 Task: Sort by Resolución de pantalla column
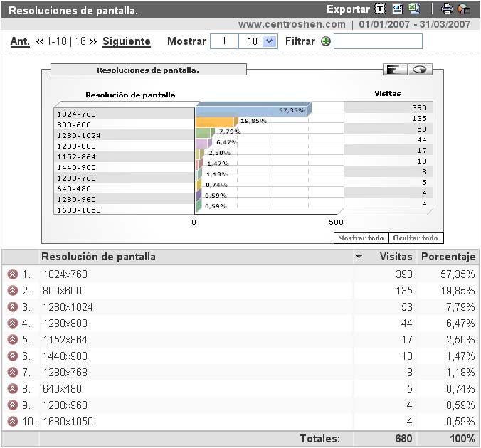(99, 257)
